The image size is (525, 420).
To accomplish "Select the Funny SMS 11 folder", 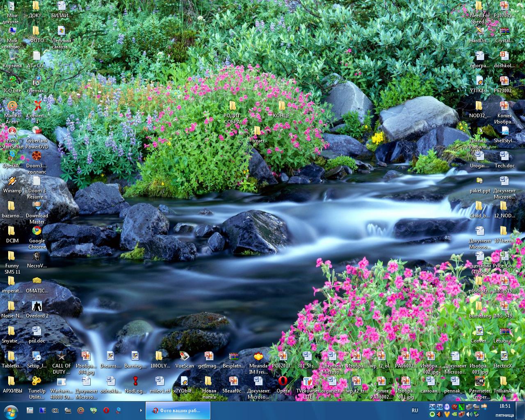I will [x=12, y=262].
